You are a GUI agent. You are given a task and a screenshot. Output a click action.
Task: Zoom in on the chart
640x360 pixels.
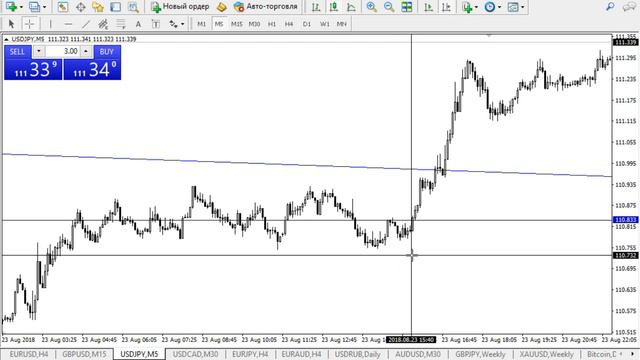click(x=371, y=7)
